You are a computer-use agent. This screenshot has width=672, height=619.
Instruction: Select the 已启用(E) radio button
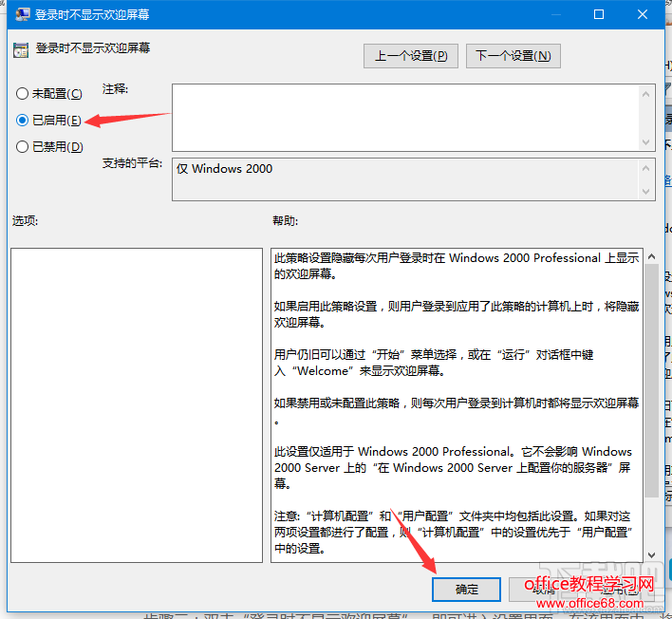point(22,120)
